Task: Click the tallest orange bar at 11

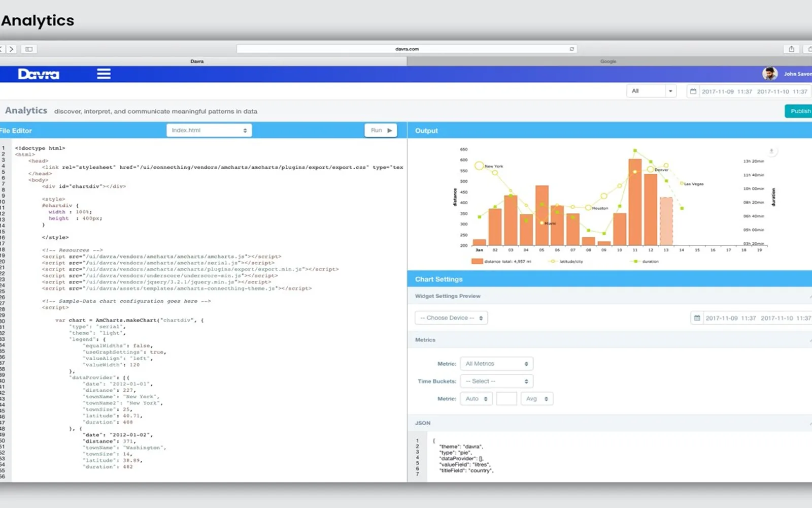Action: click(x=635, y=202)
